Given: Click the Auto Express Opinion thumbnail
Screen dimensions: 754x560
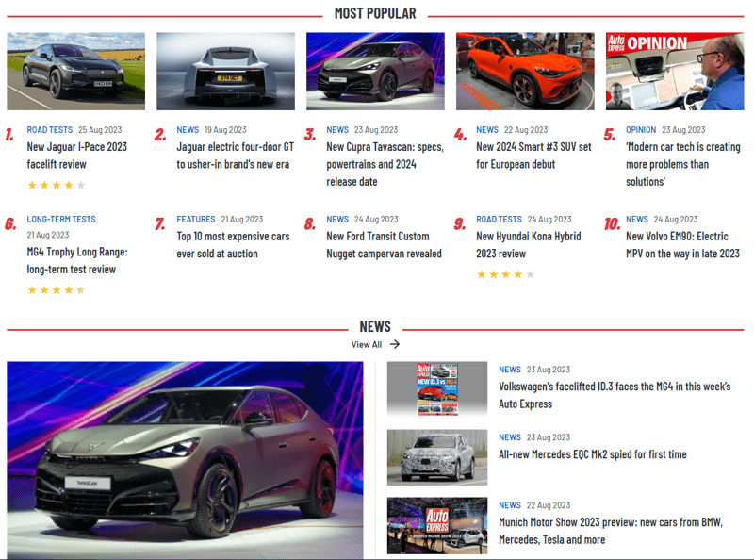Looking at the screenshot, I should tap(675, 72).
